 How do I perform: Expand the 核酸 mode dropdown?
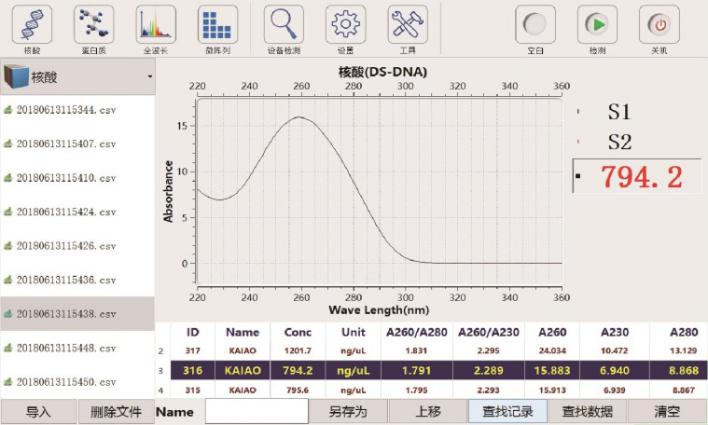[78, 77]
